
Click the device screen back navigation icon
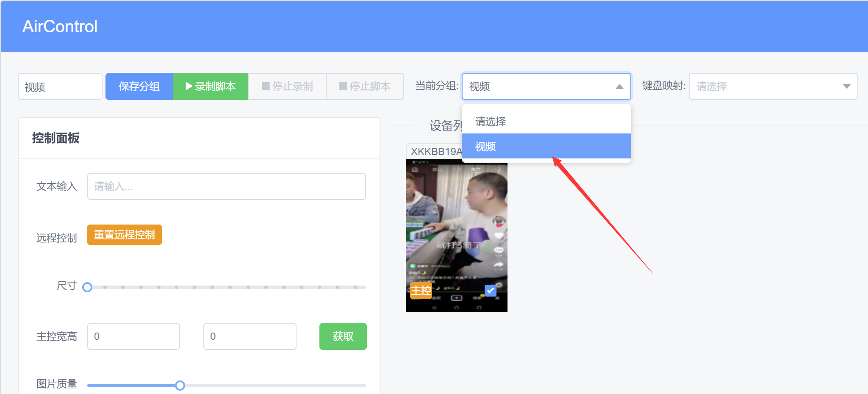pos(434,308)
